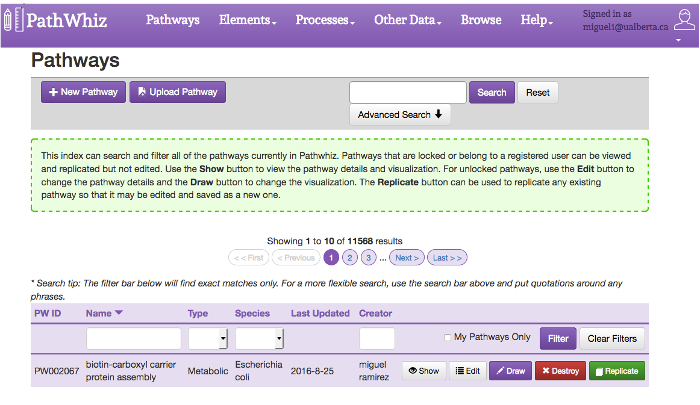The width and height of the screenshot is (700, 405).
Task: Click the 'Signed in as miguel1@ualberta.ca' text
Action: (x=625, y=21)
